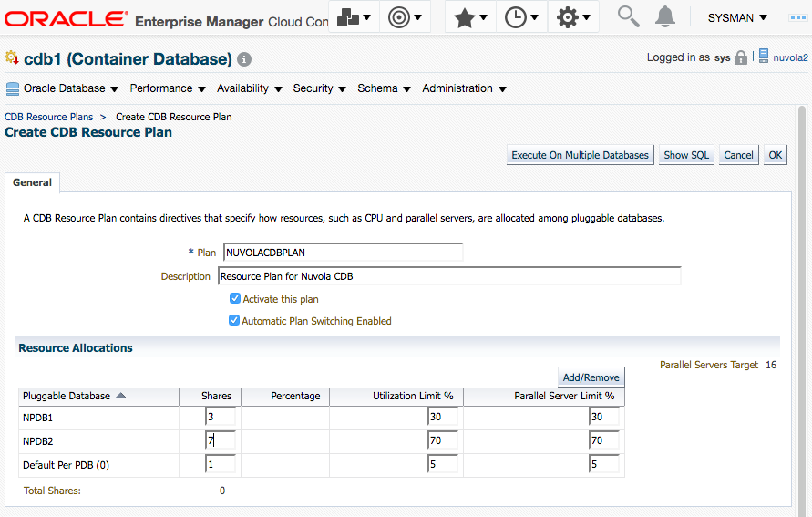Click the Utilization Limit % column header
Viewport: 812px width, 517px height.
pyautogui.click(x=413, y=396)
